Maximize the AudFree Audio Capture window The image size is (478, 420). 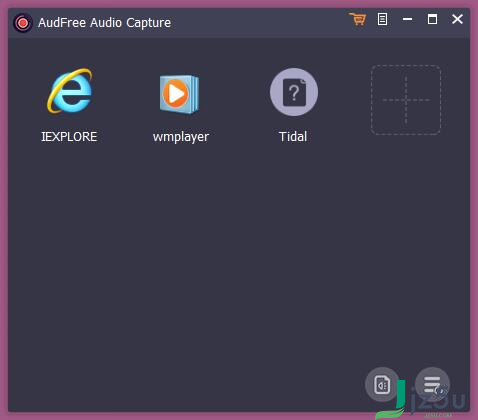click(x=432, y=19)
